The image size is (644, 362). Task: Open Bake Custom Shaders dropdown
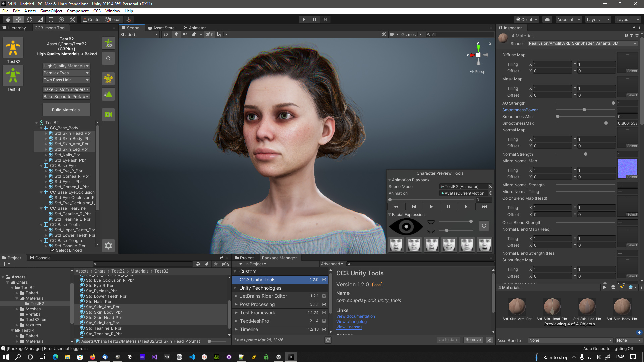pos(66,89)
